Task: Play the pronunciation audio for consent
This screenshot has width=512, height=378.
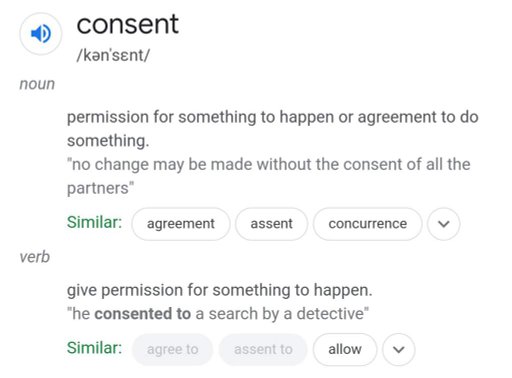Action: click(41, 34)
